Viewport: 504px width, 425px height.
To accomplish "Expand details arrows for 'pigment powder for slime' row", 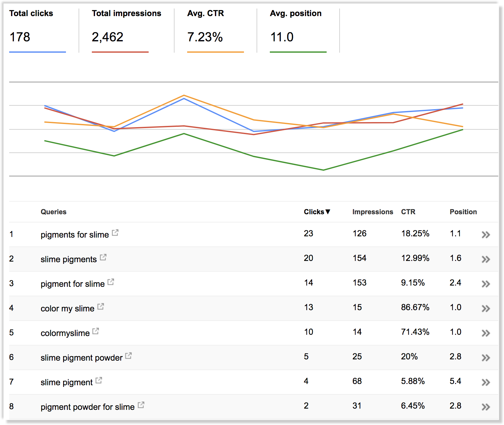I will pos(486,407).
